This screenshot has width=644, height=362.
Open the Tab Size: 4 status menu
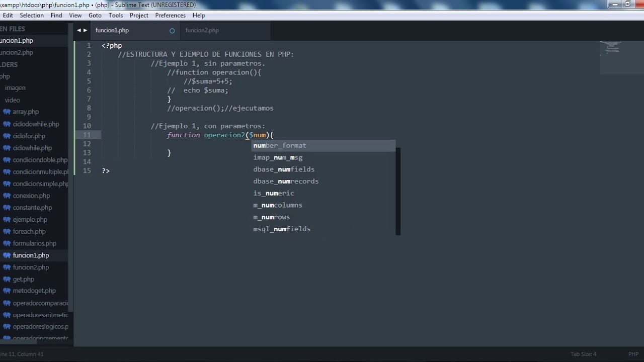point(583,354)
